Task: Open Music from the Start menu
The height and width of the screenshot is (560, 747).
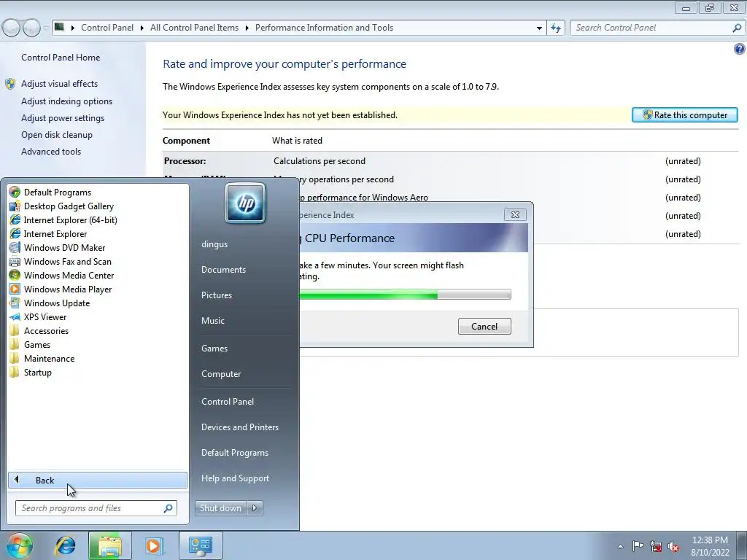Action: coord(212,321)
